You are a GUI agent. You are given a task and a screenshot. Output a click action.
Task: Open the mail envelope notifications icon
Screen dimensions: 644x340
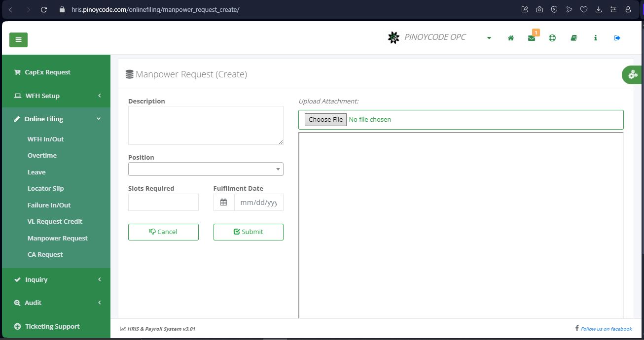coord(532,38)
